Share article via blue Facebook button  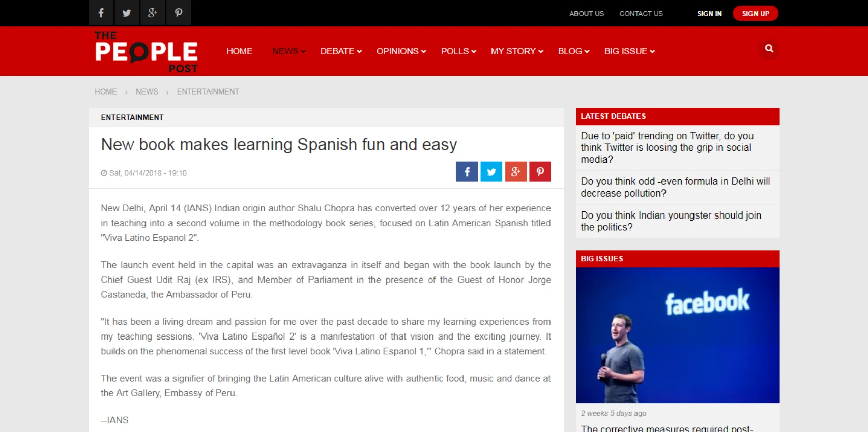click(x=467, y=172)
